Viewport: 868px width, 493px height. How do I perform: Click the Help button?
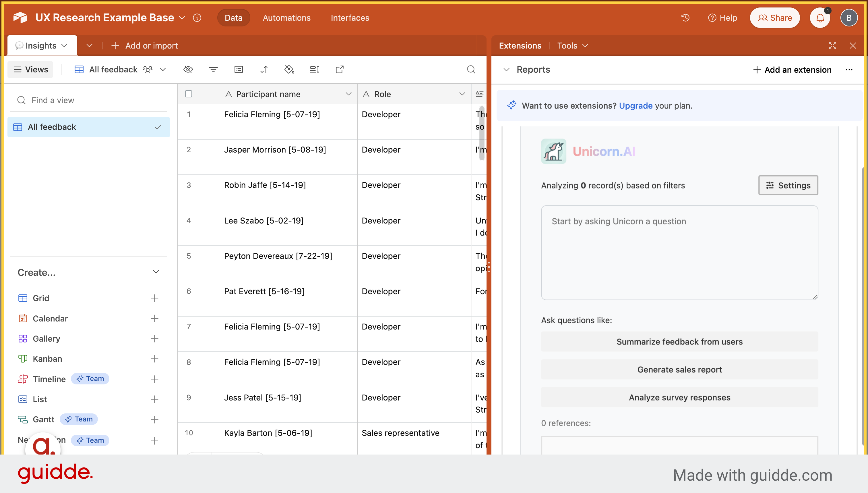click(x=722, y=18)
